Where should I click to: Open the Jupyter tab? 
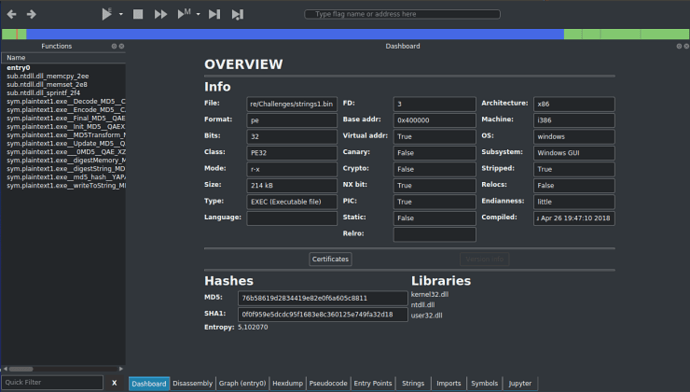520,384
